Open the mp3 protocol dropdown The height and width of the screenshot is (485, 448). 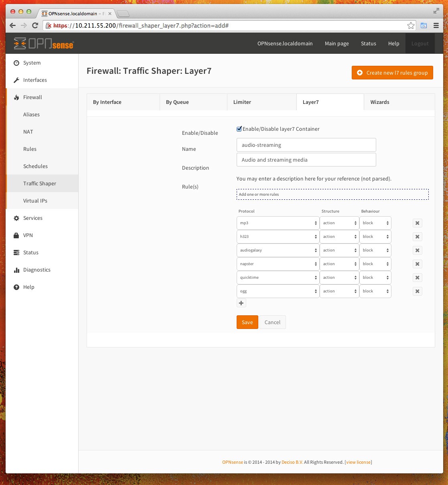[x=278, y=223]
